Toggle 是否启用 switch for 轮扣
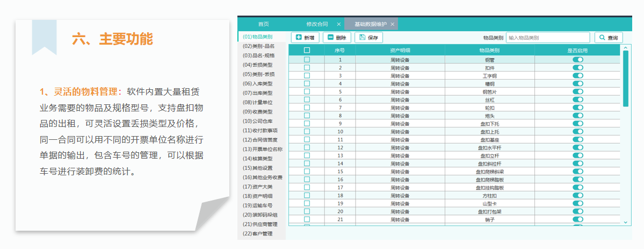This screenshot has height=249, width=644. tap(578, 108)
